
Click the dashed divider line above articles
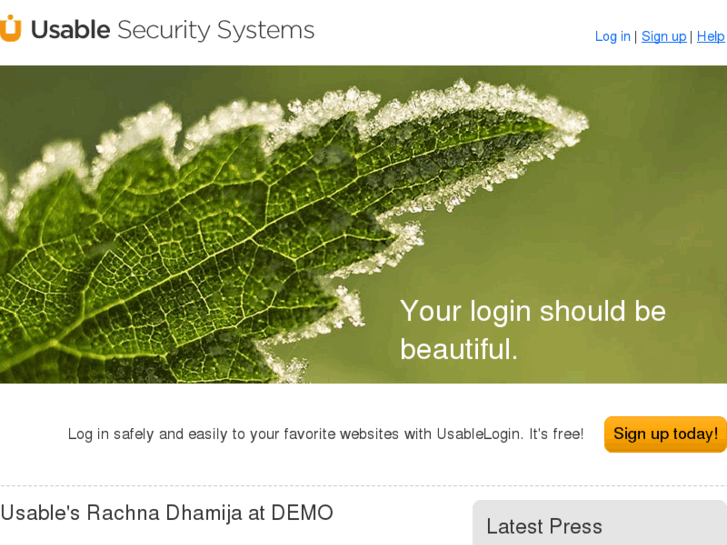pos(364,486)
